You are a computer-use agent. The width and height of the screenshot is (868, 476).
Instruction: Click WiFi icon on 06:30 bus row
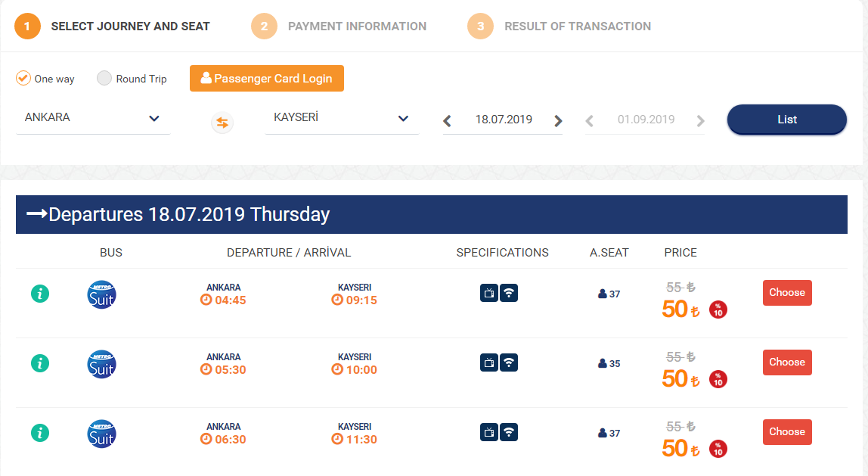click(x=509, y=432)
